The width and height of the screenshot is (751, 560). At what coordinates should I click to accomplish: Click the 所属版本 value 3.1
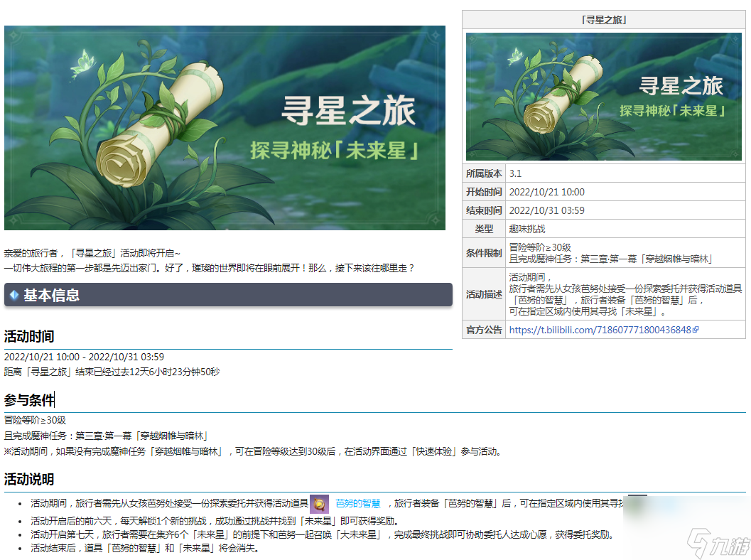pyautogui.click(x=515, y=173)
